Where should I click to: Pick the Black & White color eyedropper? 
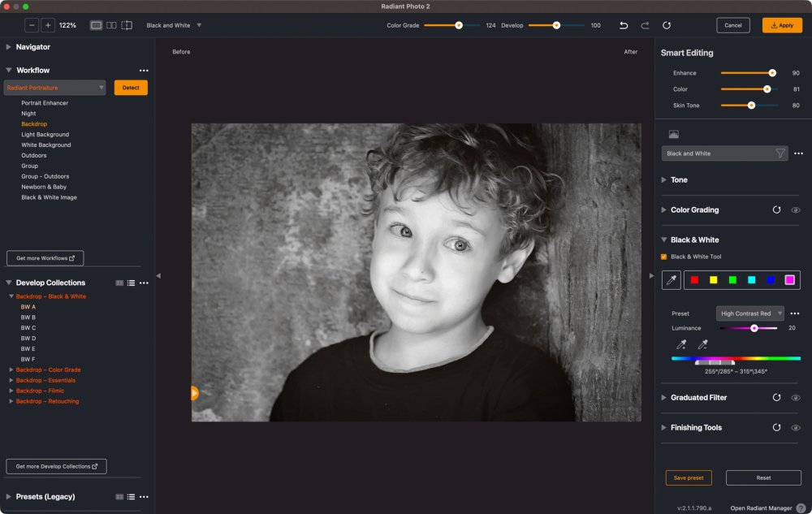click(x=672, y=280)
